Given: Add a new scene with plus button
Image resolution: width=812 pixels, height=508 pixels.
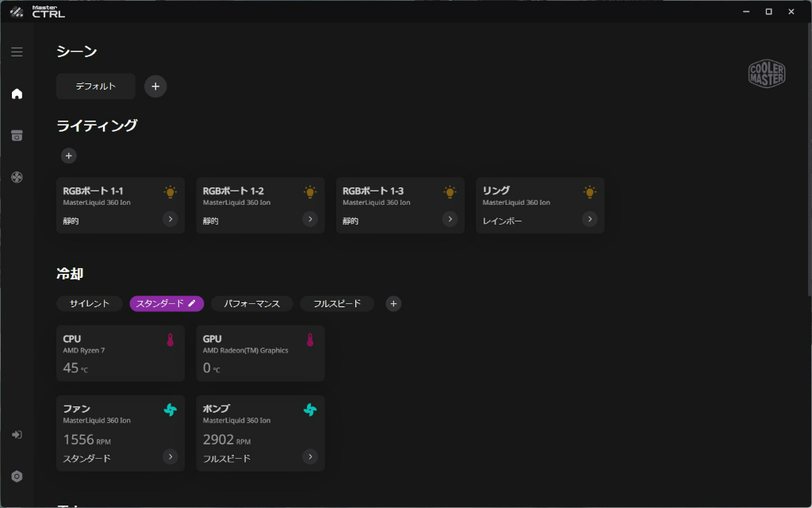Looking at the screenshot, I should click(x=155, y=86).
